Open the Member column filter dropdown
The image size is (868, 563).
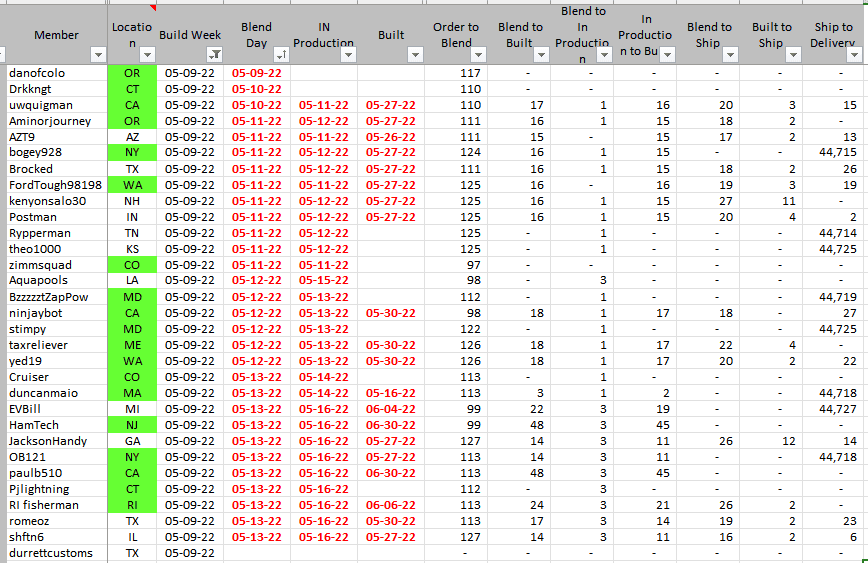[x=98, y=55]
